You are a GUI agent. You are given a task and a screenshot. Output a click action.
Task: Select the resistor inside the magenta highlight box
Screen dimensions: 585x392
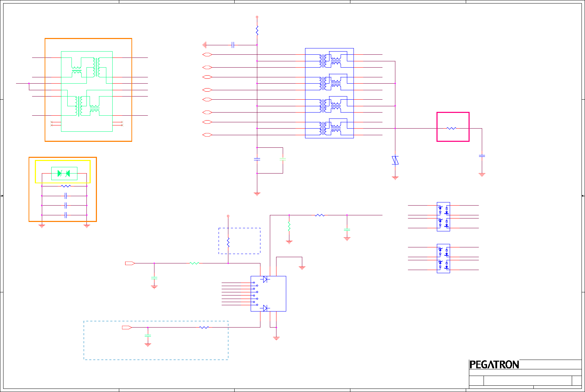click(451, 128)
